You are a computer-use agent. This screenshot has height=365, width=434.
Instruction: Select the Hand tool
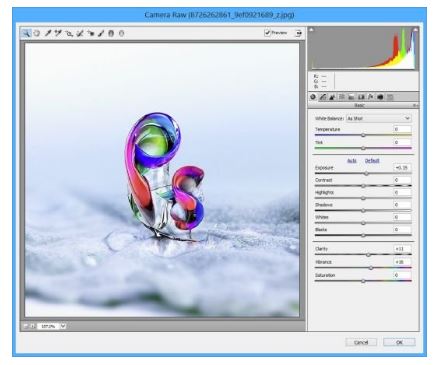coord(37,33)
